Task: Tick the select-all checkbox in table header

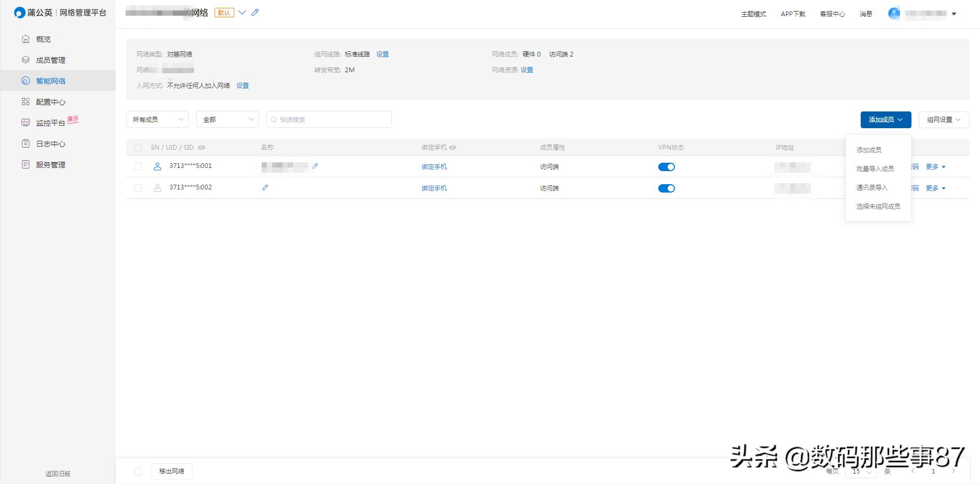Action: click(x=138, y=148)
